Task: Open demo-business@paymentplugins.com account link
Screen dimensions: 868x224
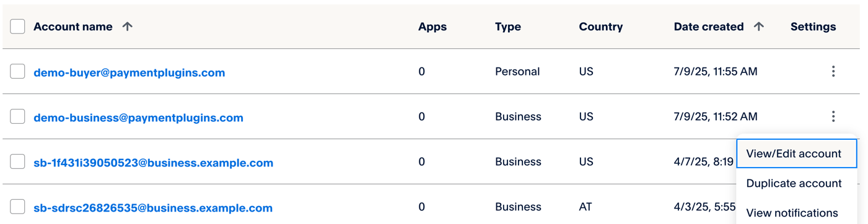Action: (x=138, y=118)
